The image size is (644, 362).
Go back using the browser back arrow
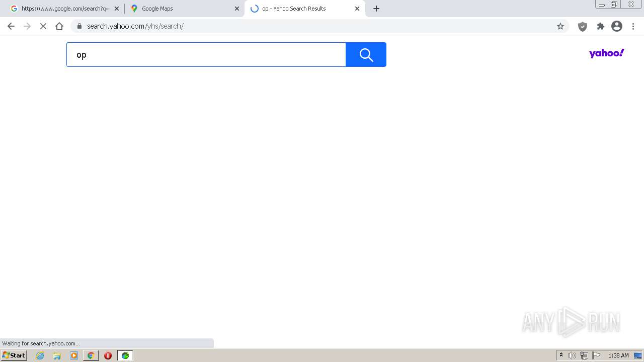pyautogui.click(x=11, y=26)
